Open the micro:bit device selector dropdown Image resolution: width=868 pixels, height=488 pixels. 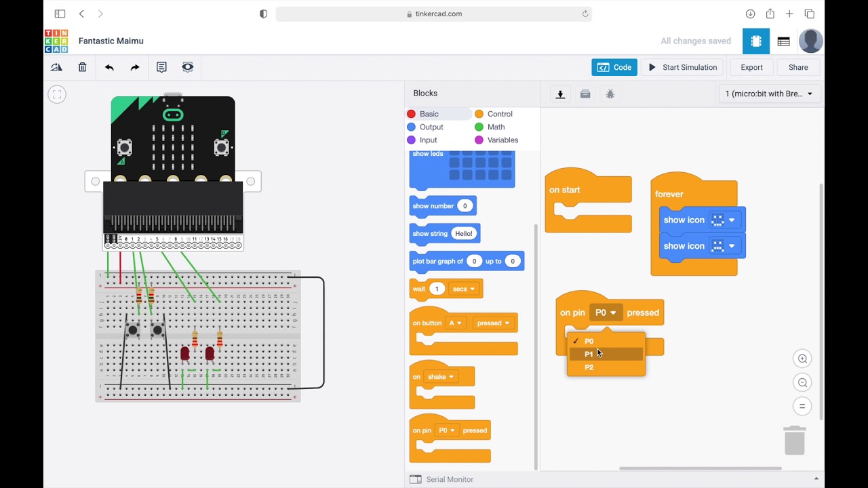[769, 94]
